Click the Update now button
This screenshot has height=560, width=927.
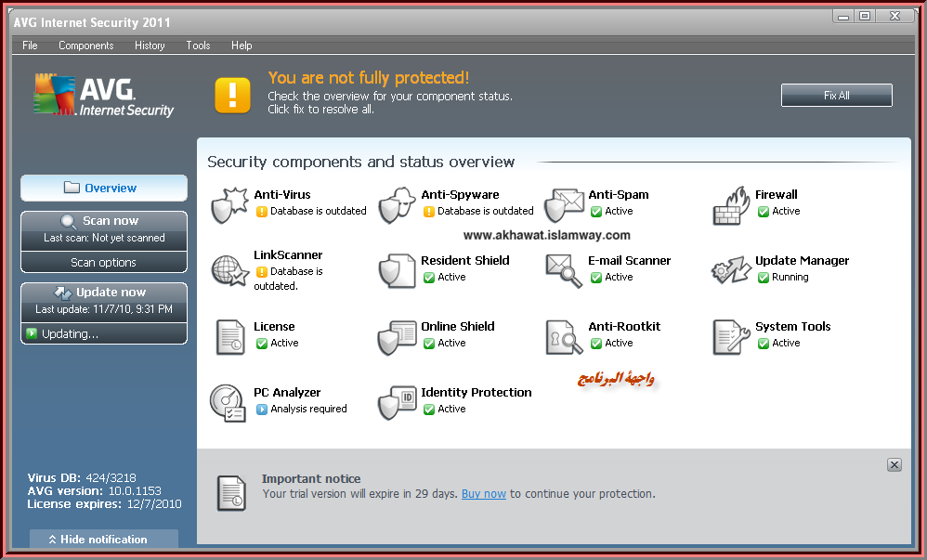[104, 302]
